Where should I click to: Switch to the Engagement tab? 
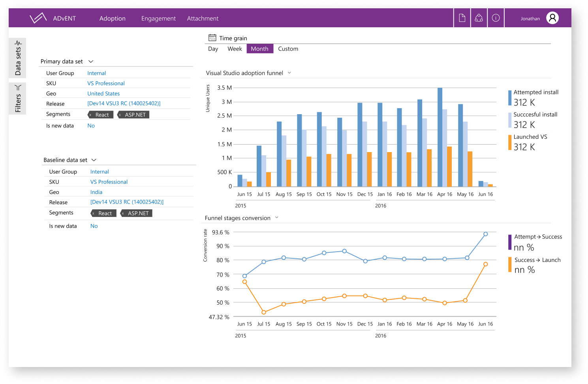(158, 18)
